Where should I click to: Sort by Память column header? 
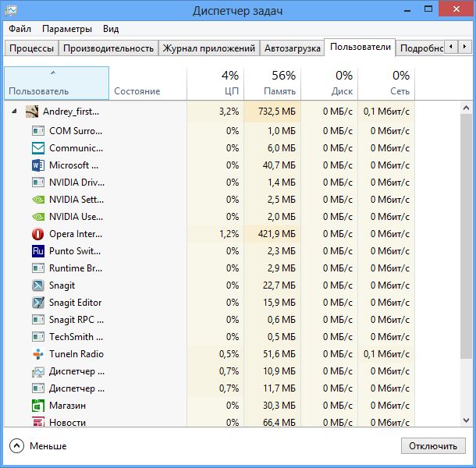point(272,83)
